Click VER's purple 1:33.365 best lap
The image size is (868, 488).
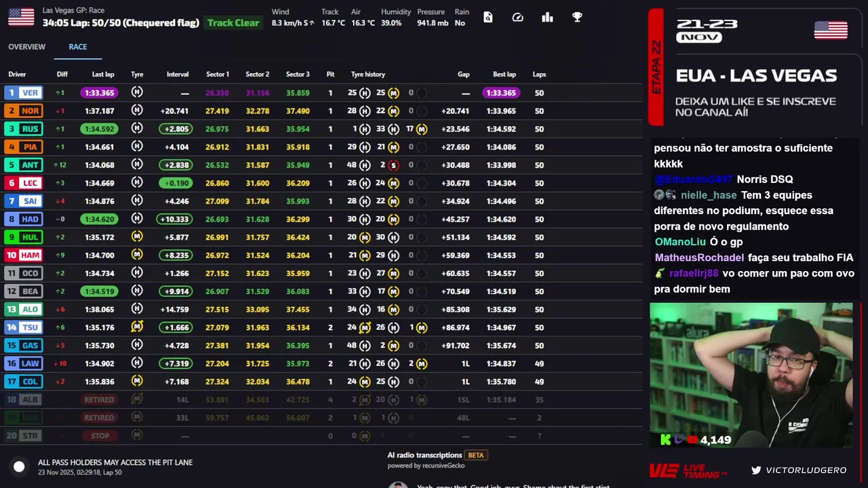pyautogui.click(x=501, y=93)
